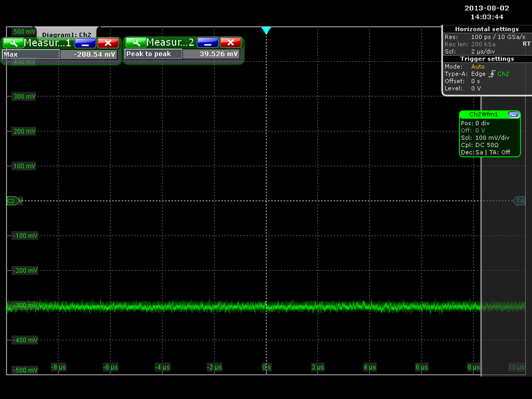This screenshot has height=399, width=532.
Task: Open the Trigger settings header
Action: [486, 59]
